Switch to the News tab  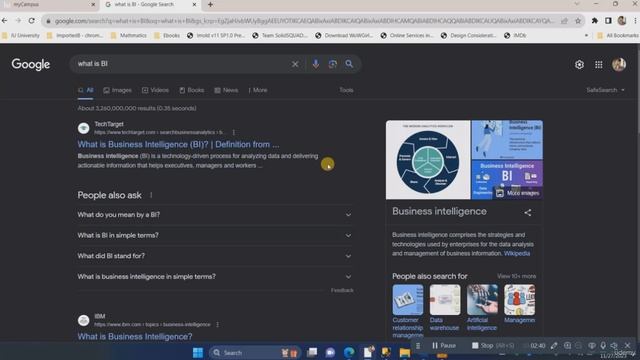(226, 90)
